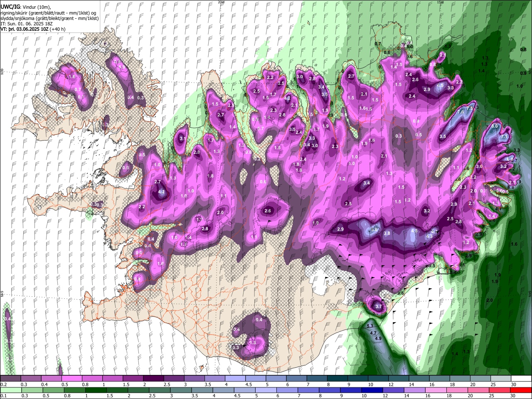Click the 'slydda/snjókoma' legend description line
532x399 pixels.
tap(49, 18)
